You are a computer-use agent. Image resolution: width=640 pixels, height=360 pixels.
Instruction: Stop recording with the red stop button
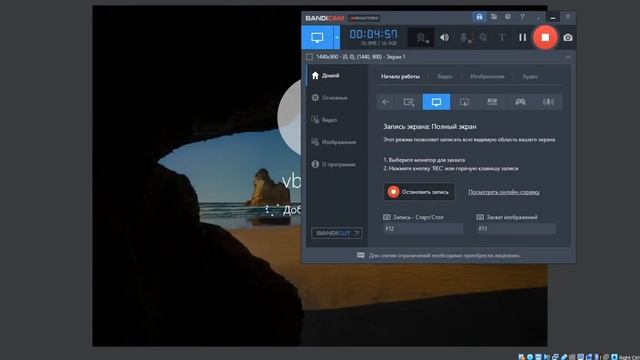pos(545,38)
